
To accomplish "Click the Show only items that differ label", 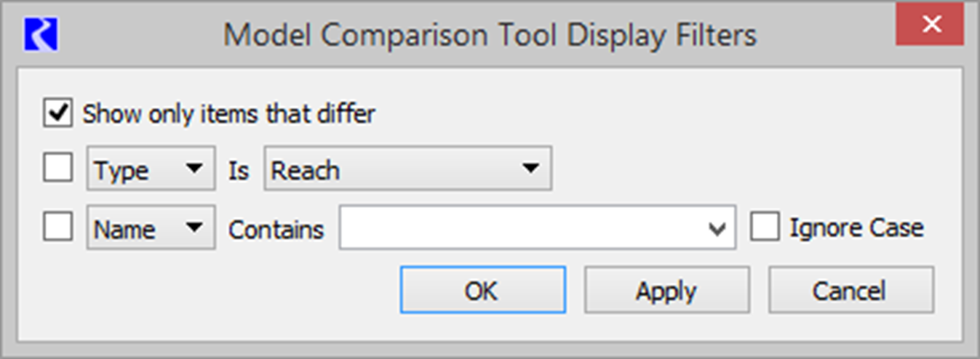I will pyautogui.click(x=228, y=114).
